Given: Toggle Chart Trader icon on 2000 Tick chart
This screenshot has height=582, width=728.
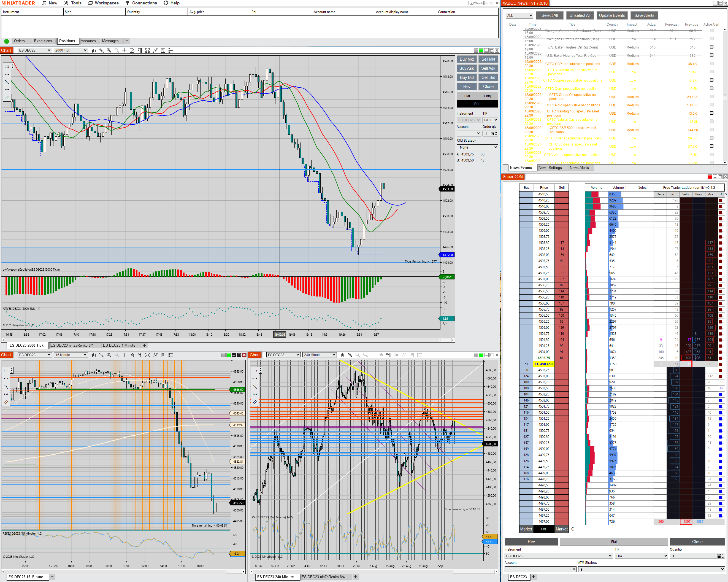Looking at the screenshot, I should (140, 50).
